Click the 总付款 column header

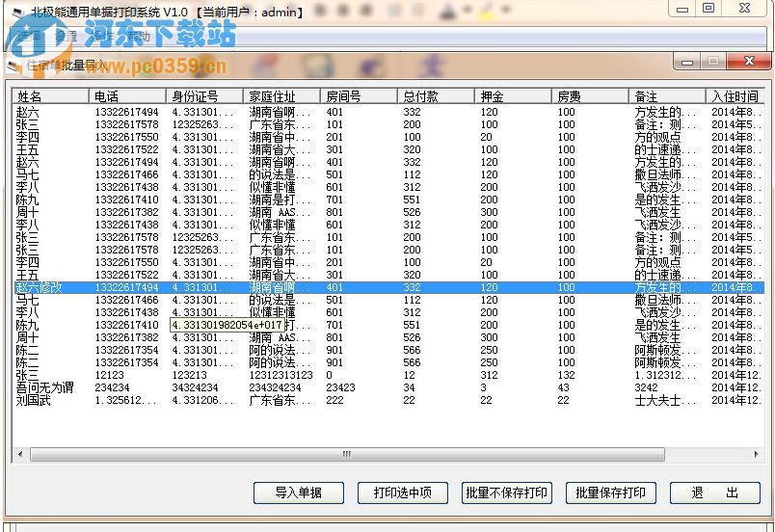point(436,95)
